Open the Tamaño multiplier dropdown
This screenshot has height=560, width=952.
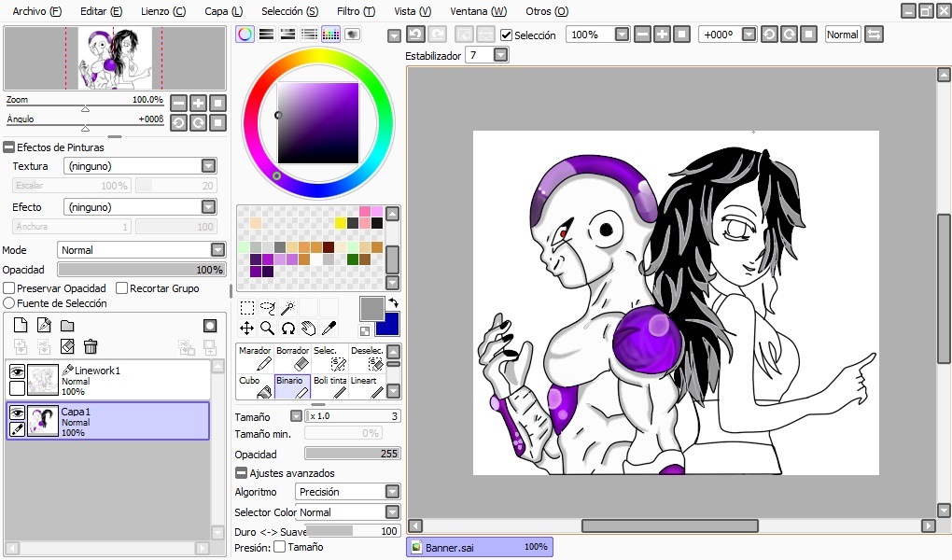pyautogui.click(x=296, y=416)
